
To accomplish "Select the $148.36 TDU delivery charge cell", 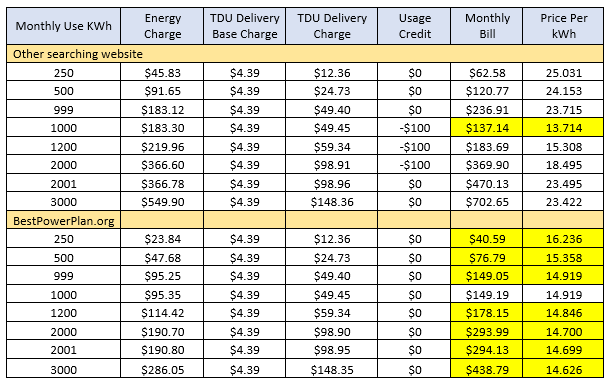I will click(332, 202).
